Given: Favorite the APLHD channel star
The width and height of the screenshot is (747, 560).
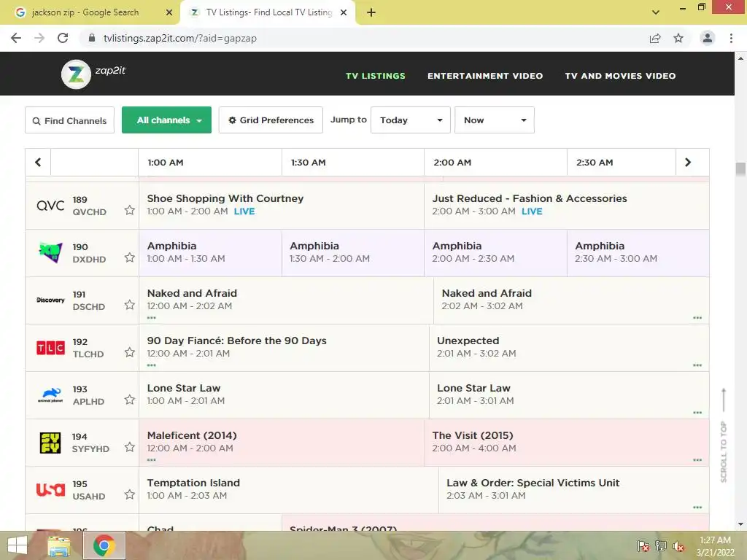Looking at the screenshot, I should (x=130, y=400).
